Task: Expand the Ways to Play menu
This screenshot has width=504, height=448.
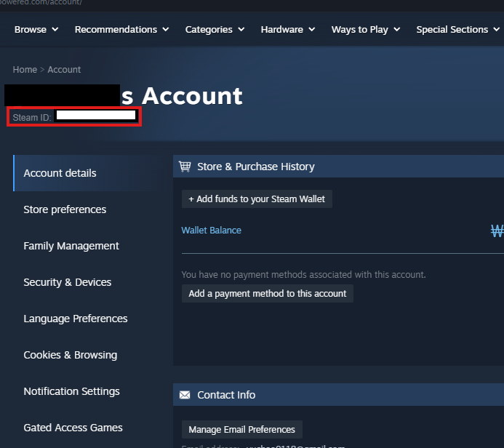Action: coord(366,30)
